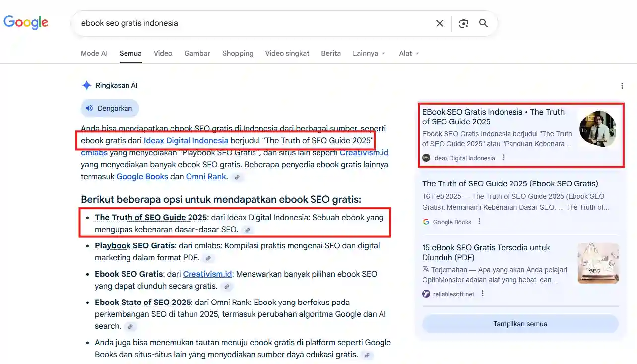Open 15 eBook SEO Gratis Tersedia card title
The width and height of the screenshot is (637, 364).
click(x=486, y=252)
